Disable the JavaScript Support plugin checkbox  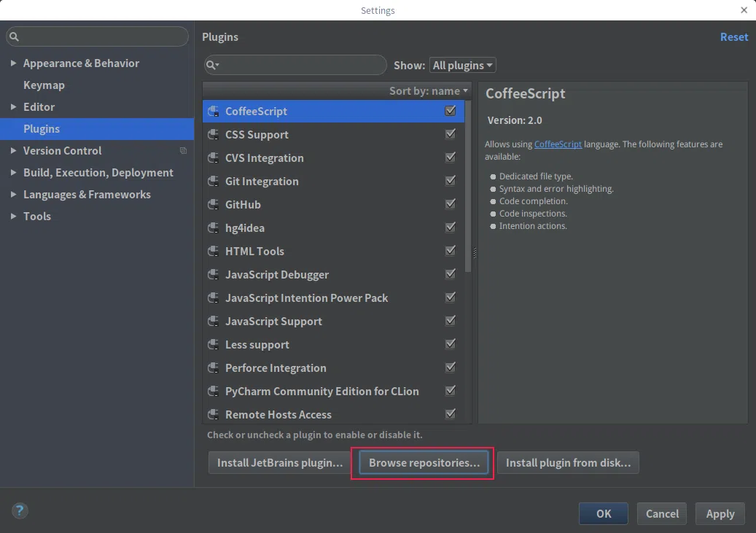coord(451,320)
